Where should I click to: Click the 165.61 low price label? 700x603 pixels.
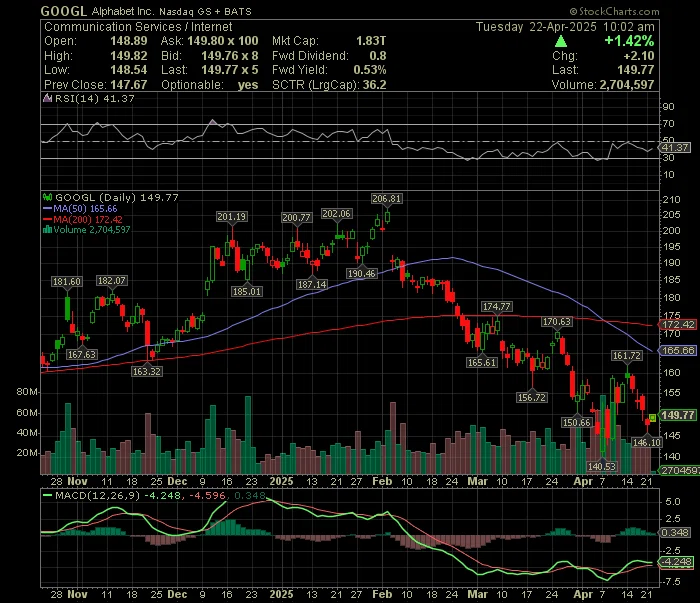pos(482,362)
